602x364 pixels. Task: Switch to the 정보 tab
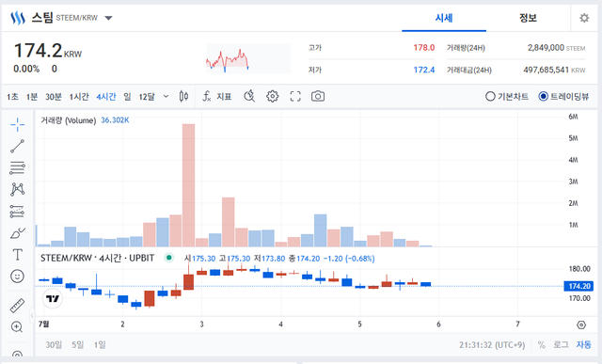click(528, 18)
